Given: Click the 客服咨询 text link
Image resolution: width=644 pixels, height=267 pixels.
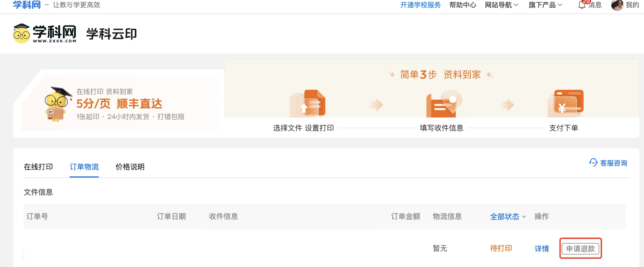Looking at the screenshot, I should click(x=613, y=163).
